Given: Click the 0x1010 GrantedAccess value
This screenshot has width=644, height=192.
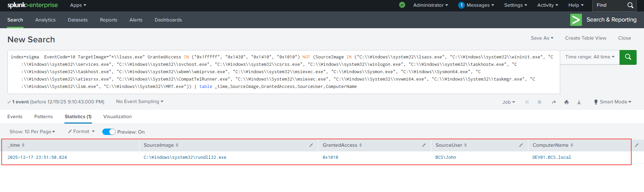Looking at the screenshot, I should (330, 157).
